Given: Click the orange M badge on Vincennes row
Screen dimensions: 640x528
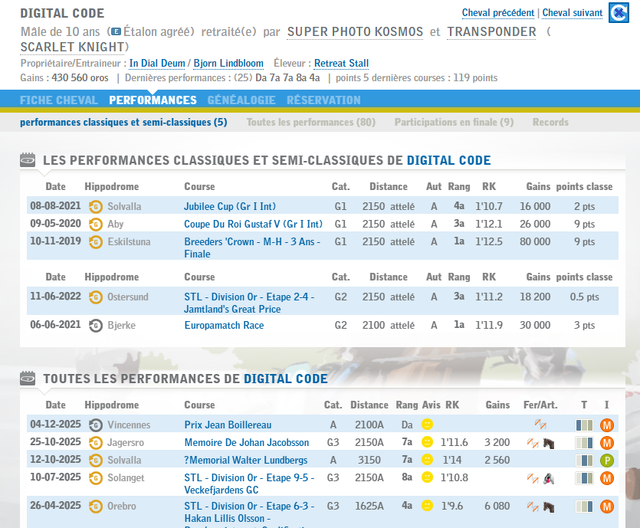Looking at the screenshot, I should [606, 424].
